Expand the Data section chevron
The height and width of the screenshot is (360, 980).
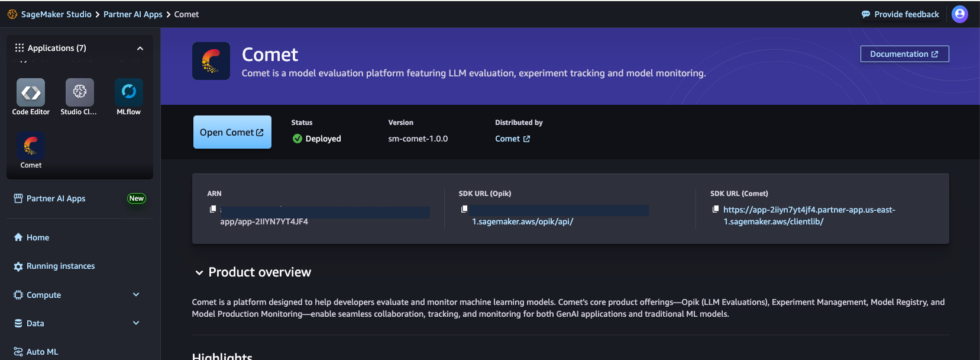click(x=136, y=323)
